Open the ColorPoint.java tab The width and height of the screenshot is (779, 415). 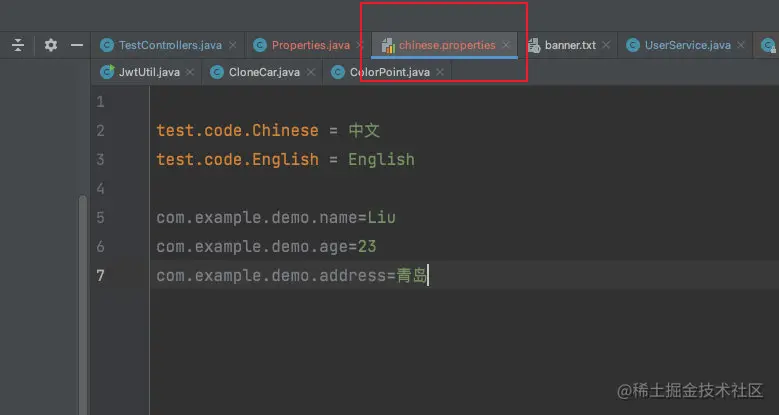[390, 73]
